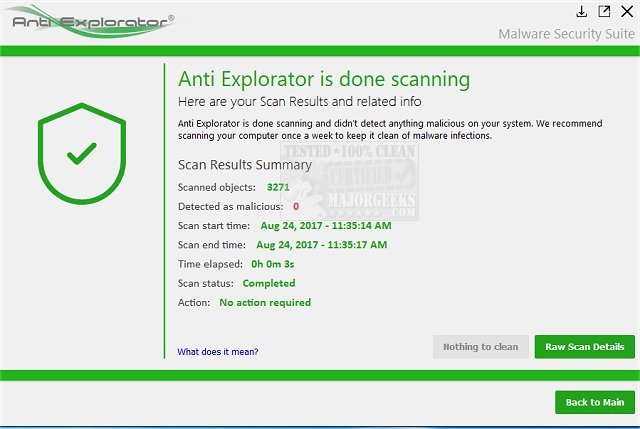Click action value 'No action required'

point(265,302)
